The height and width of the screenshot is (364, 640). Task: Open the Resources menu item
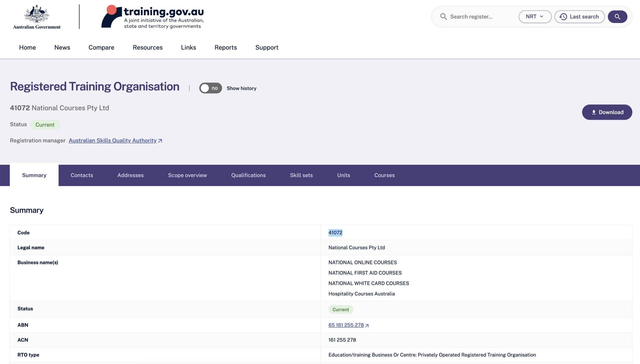(148, 47)
